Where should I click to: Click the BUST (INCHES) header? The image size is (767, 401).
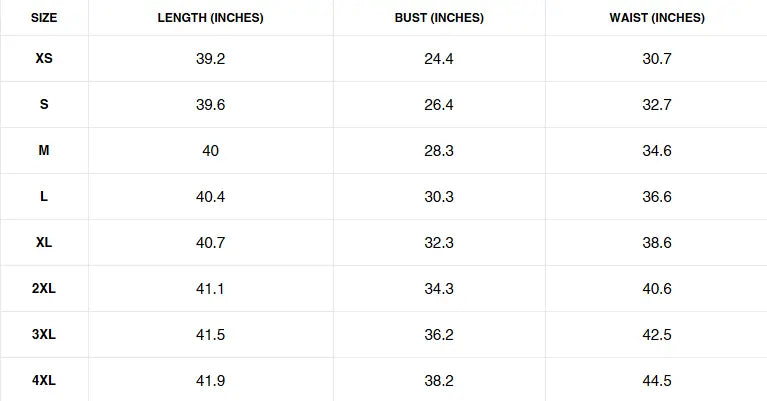coord(439,18)
